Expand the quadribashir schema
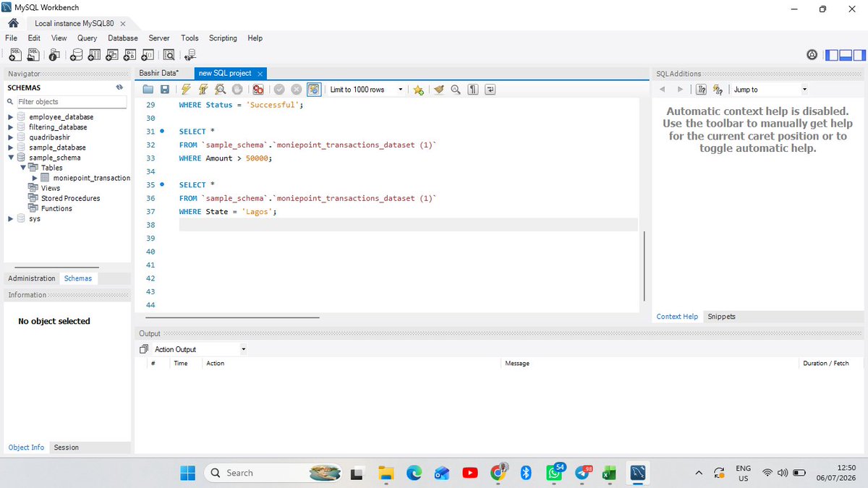 10,137
